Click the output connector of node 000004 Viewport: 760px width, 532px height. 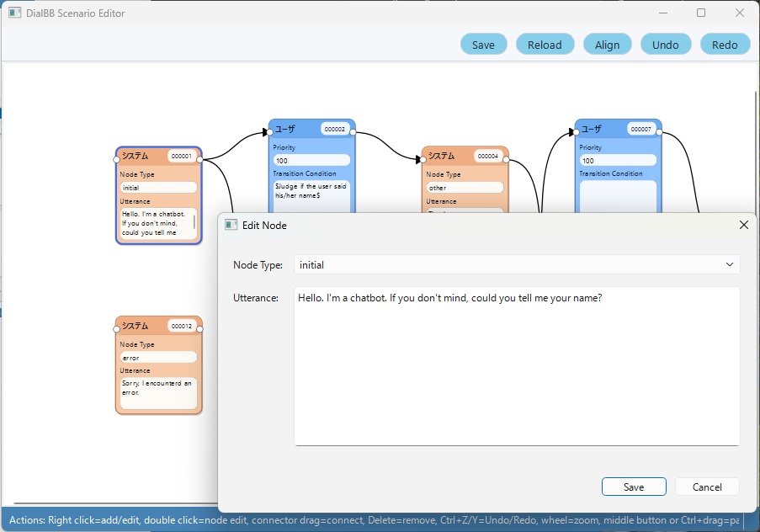point(506,160)
